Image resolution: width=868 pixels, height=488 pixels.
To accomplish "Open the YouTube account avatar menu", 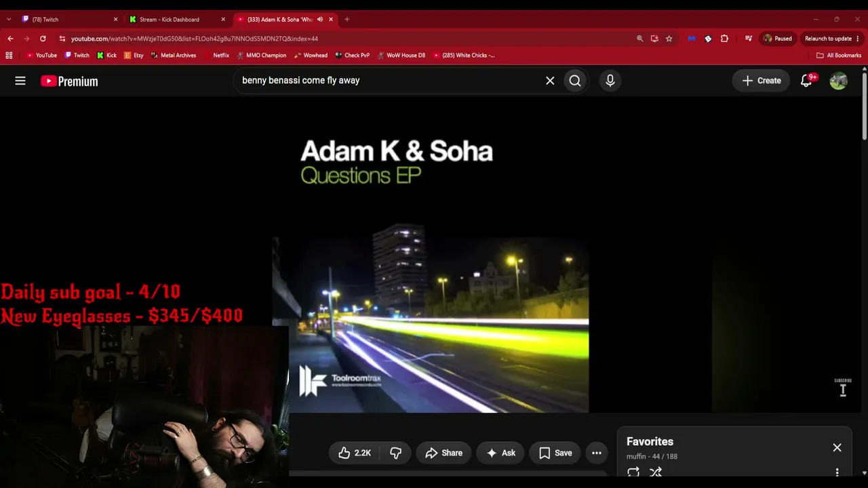I will pos(838,81).
